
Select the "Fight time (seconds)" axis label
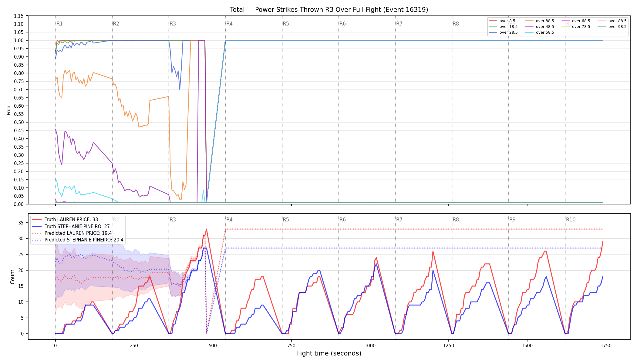[329, 353]
